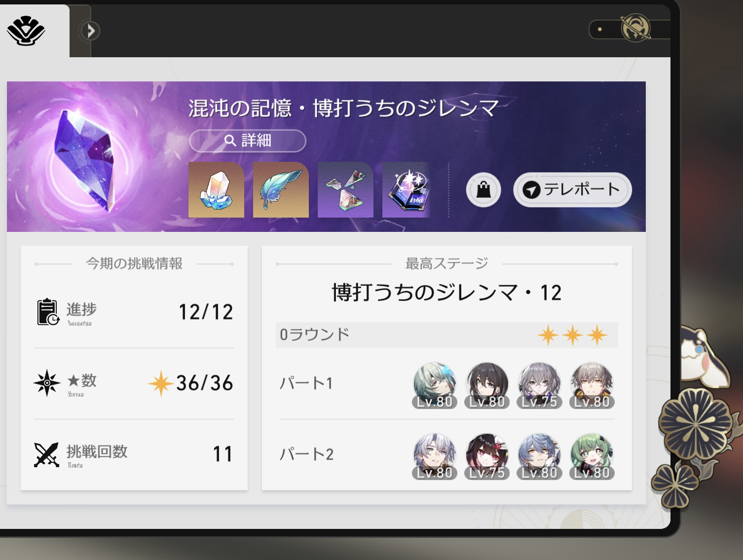Image resolution: width=743 pixels, height=560 pixels.
Task: Open 詳細 details search button
Action: [247, 141]
